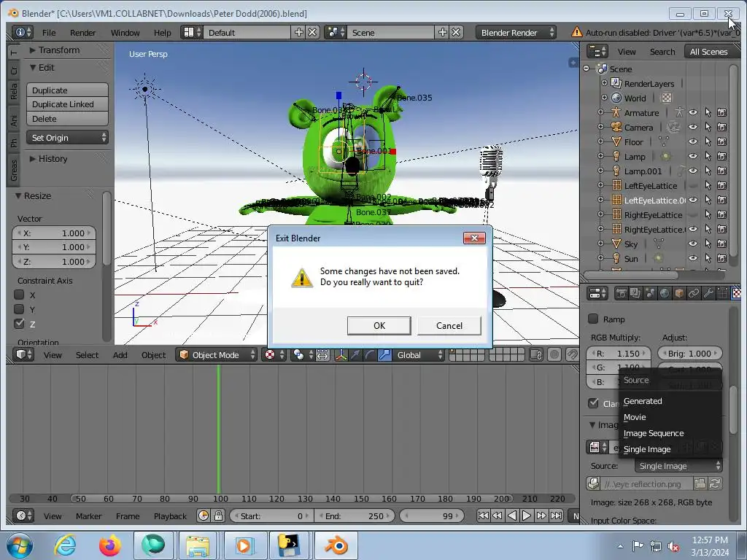This screenshot has height=560, width=747.
Task: Expand the History panel
Action: 48,158
